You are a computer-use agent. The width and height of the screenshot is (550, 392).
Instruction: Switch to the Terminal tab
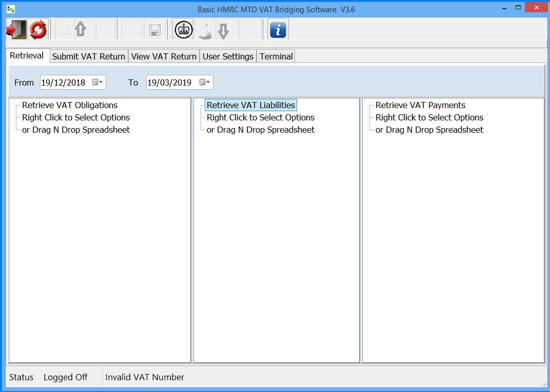coord(276,56)
